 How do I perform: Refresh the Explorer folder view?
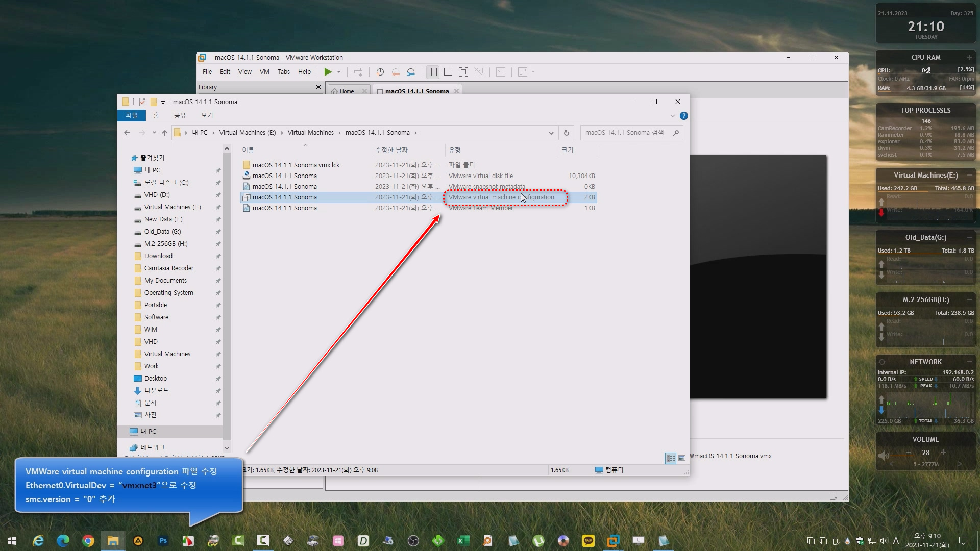coord(566,133)
